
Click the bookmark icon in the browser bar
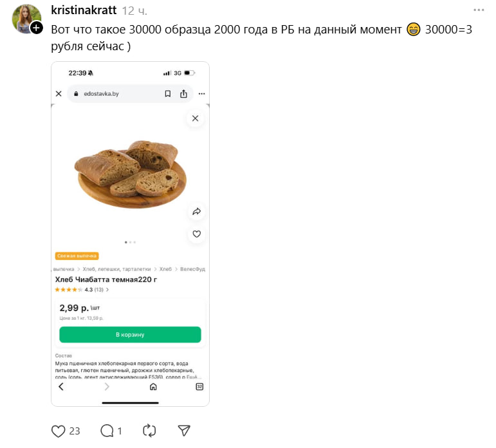167,94
